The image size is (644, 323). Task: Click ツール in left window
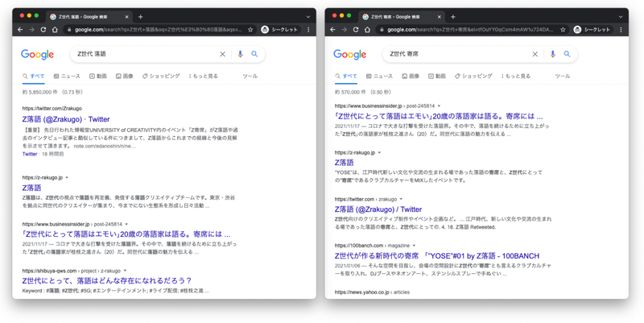pyautogui.click(x=250, y=76)
